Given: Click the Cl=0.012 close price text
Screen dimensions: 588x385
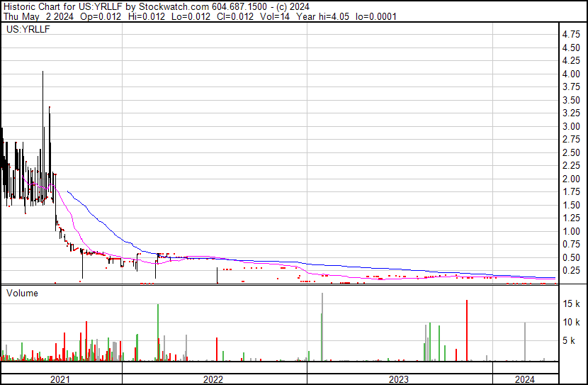Looking at the screenshot, I should tap(235, 16).
